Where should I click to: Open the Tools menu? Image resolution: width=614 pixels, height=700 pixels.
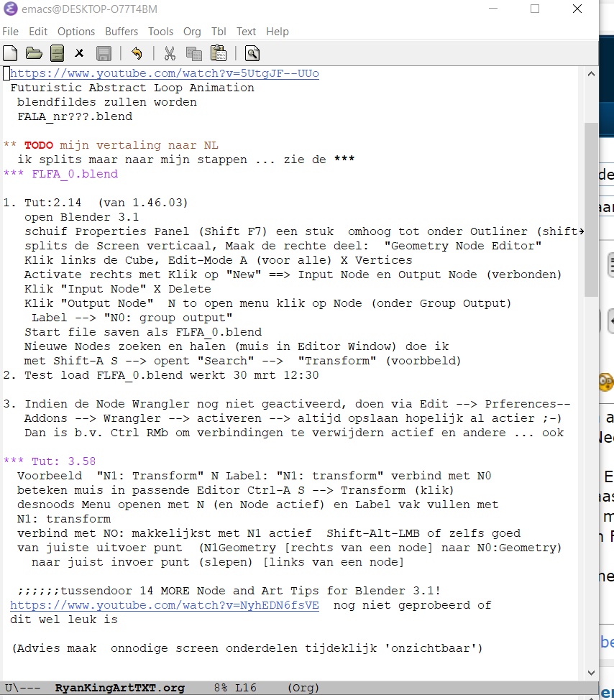tap(160, 32)
